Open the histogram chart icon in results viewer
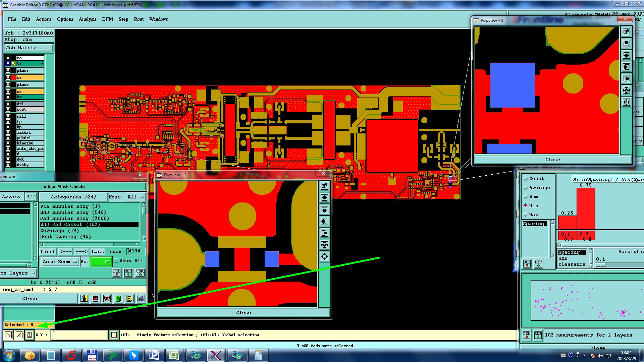The width and height of the screenshot is (644, 362). pos(141,299)
